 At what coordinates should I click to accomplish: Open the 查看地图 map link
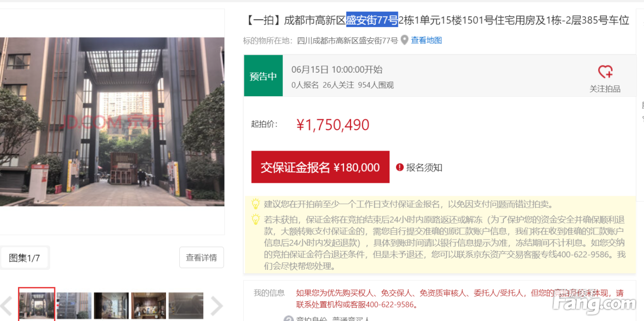(x=426, y=41)
